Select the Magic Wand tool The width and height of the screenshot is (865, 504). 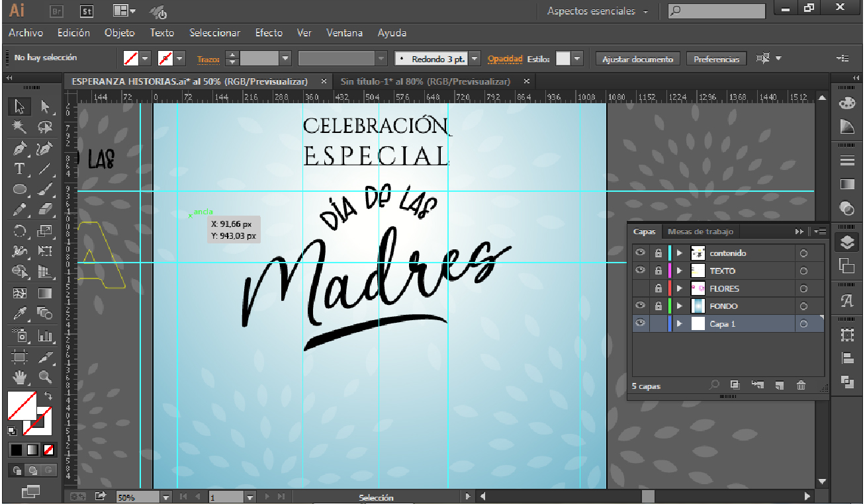point(20,127)
